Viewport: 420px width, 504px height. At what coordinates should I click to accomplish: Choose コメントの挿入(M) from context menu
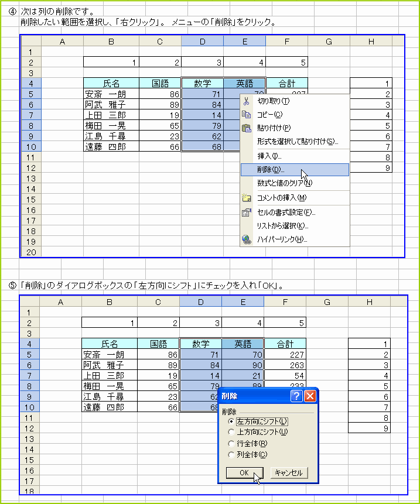click(x=295, y=198)
